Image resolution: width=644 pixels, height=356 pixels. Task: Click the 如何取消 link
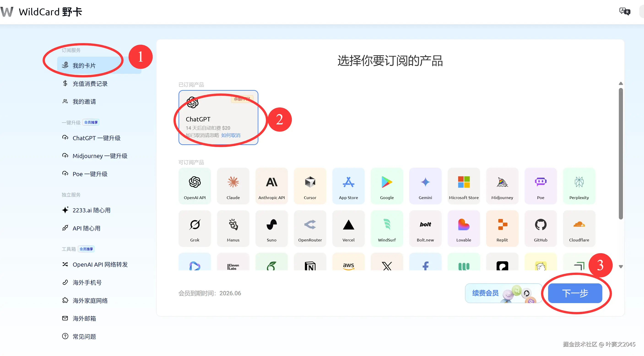[x=230, y=135]
